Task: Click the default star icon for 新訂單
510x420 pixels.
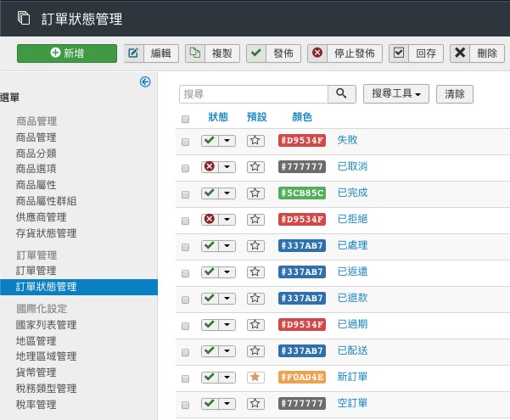Action: 255,378
